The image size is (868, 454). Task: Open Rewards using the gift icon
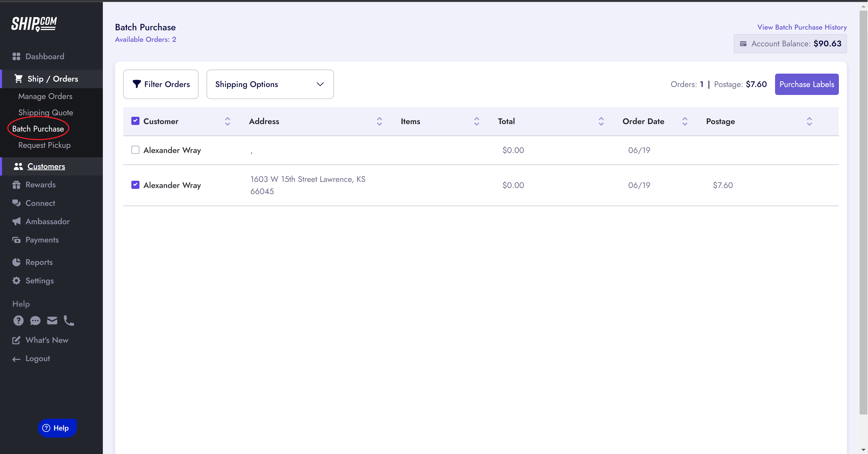(x=17, y=185)
